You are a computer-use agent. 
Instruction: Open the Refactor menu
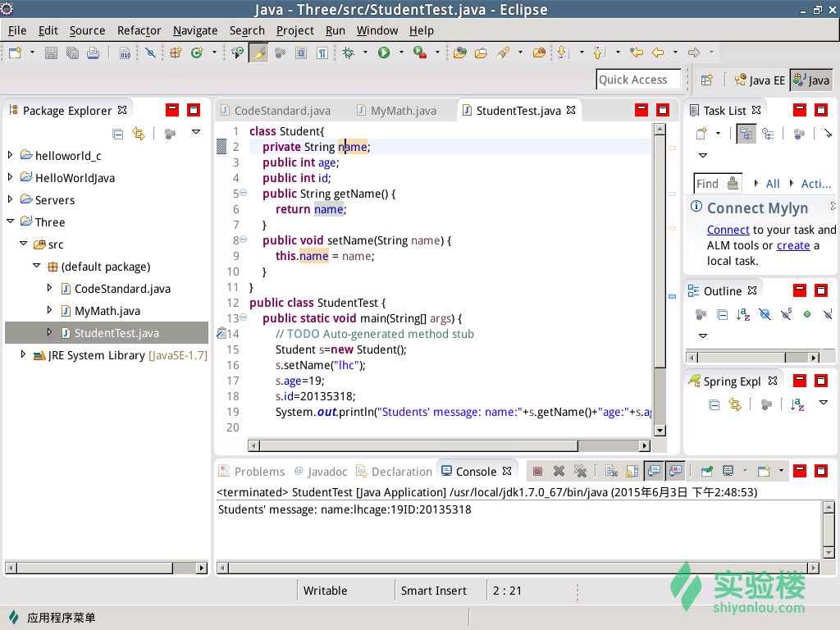pyautogui.click(x=139, y=30)
